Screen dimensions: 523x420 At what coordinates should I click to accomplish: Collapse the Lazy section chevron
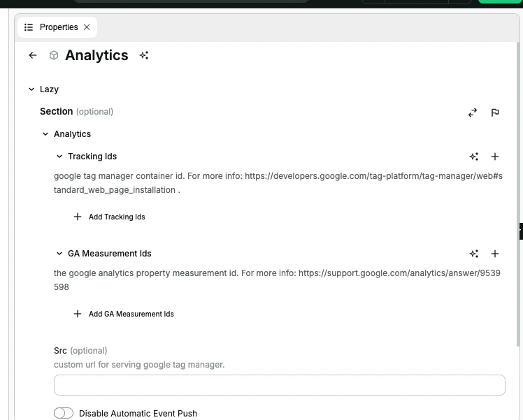tap(31, 89)
